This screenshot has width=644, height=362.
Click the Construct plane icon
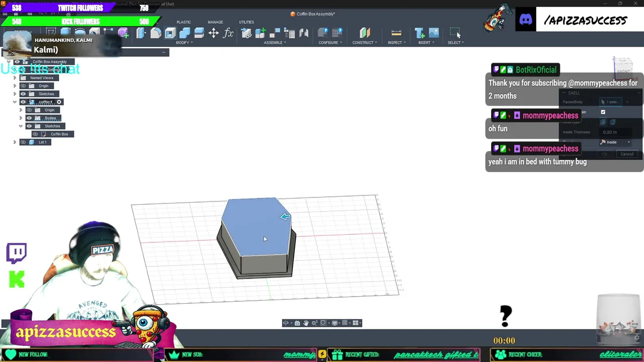365,33
